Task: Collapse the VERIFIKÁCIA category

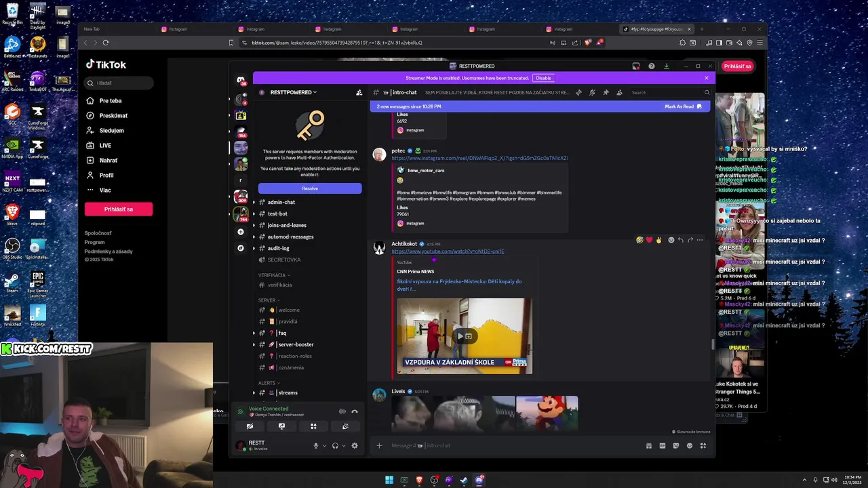Action: click(274, 275)
